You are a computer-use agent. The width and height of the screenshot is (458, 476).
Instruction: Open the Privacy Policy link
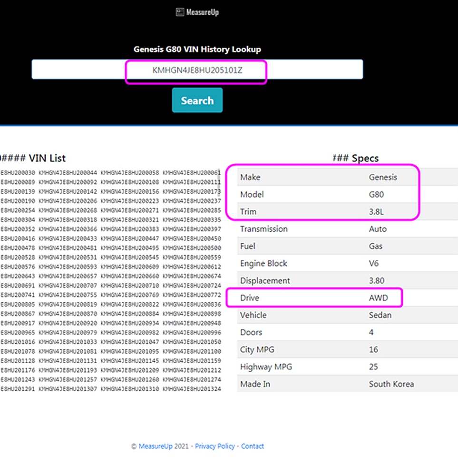215,446
